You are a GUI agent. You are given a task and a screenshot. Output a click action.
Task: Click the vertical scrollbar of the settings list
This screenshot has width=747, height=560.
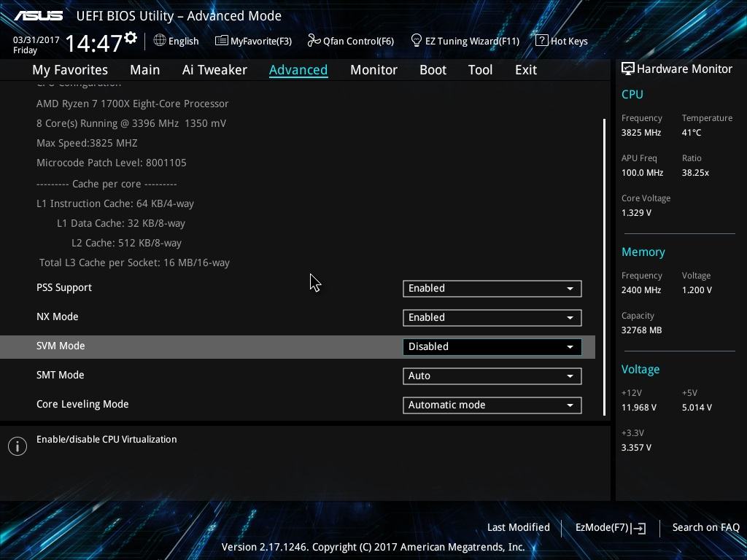click(605, 267)
